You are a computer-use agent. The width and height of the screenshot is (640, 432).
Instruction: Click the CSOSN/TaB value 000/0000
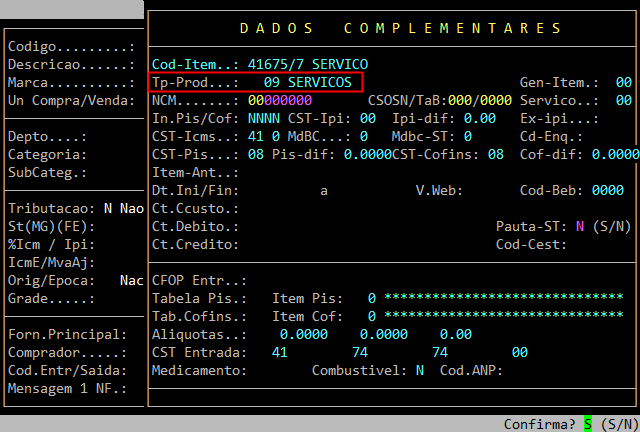coord(480,100)
